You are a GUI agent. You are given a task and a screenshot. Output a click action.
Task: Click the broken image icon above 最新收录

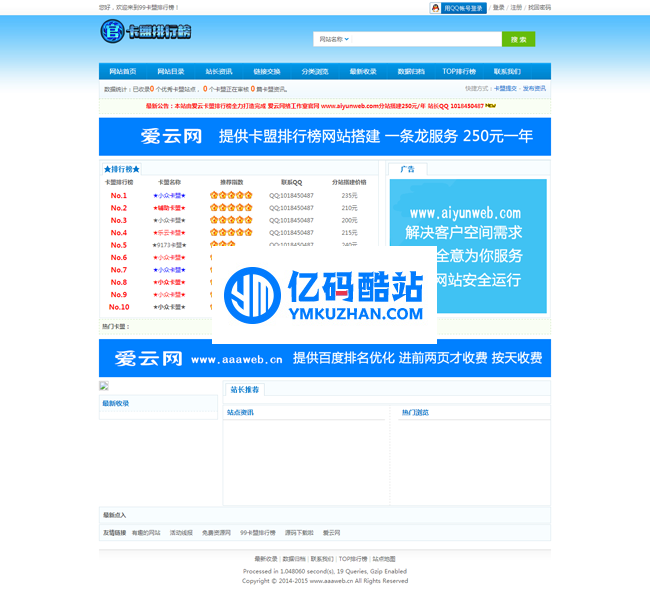[x=104, y=386]
